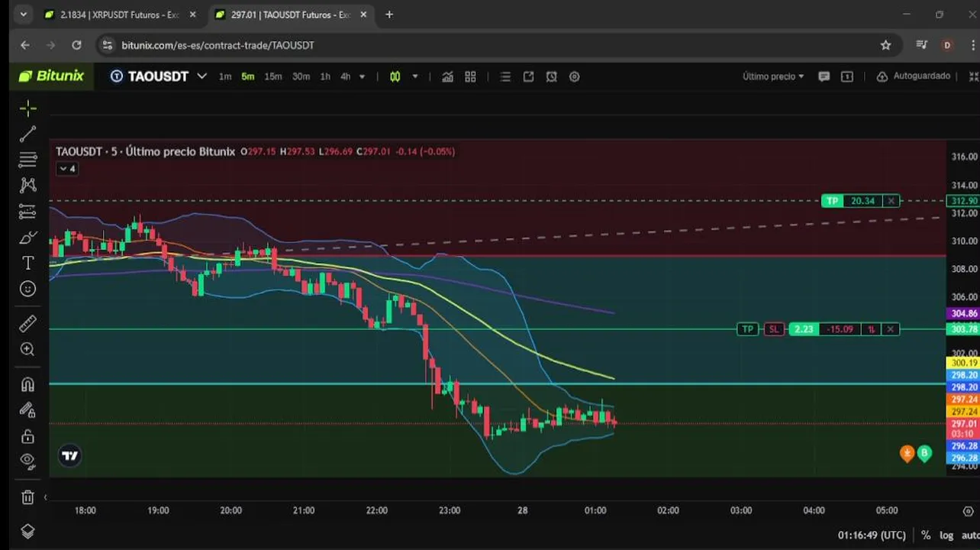The width and height of the screenshot is (980, 550).
Task: Open the layout grid templates icon
Action: [x=470, y=76]
